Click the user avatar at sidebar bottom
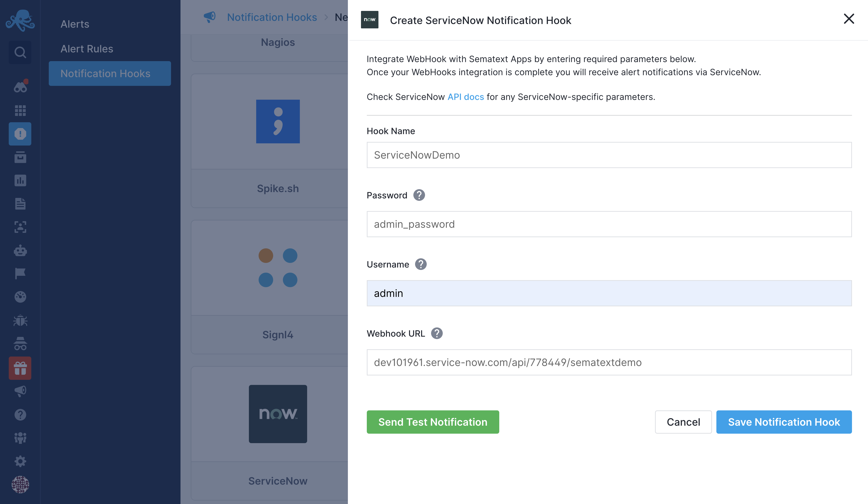The width and height of the screenshot is (868, 504). click(x=20, y=484)
